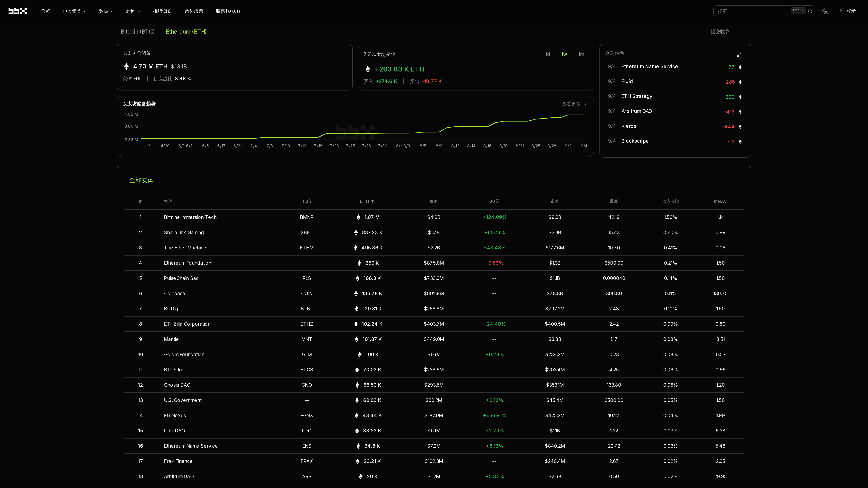The height and width of the screenshot is (488, 868).
Task: Click ETH icon in ETH Strategy activity row
Action: point(740,97)
